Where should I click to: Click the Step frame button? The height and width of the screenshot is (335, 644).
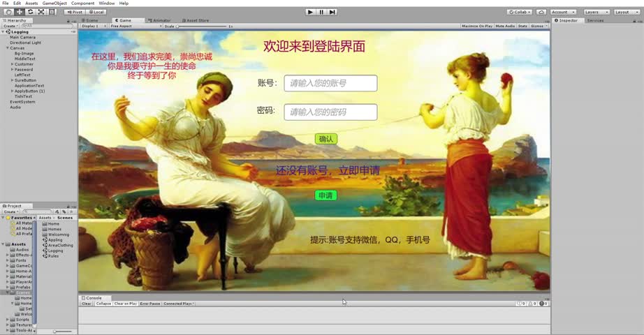pyautogui.click(x=332, y=12)
